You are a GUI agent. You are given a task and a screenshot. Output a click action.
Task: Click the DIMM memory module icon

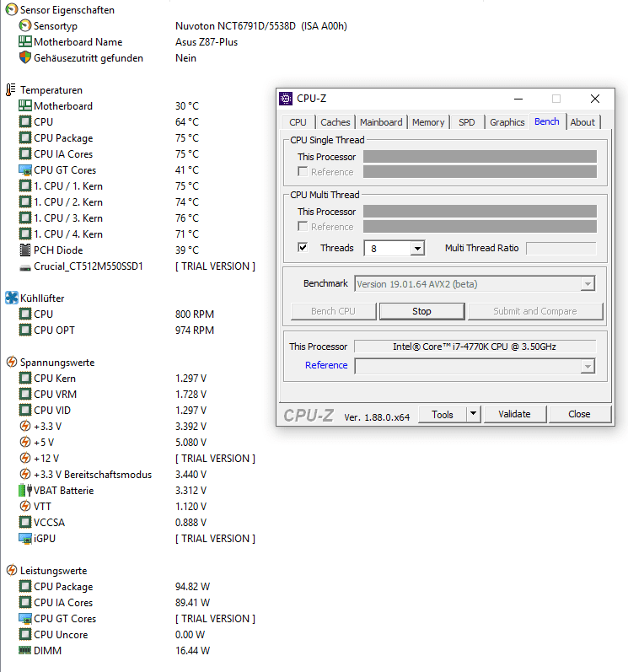(25, 651)
